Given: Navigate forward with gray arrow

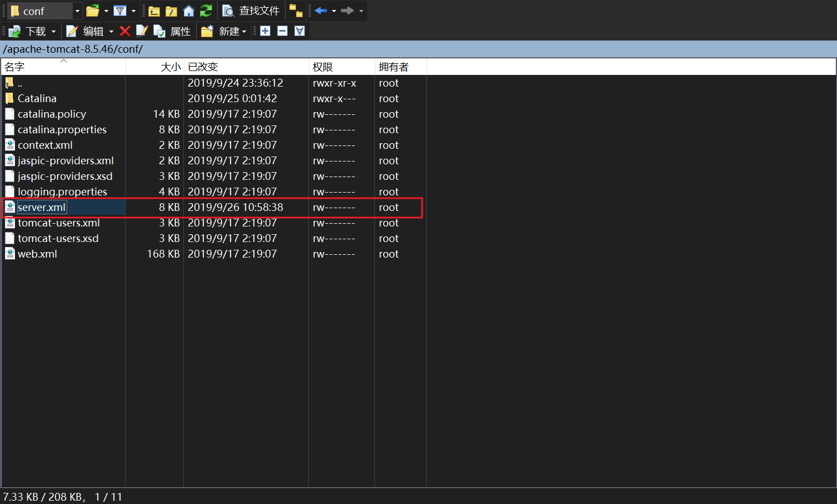Looking at the screenshot, I should pos(347,11).
